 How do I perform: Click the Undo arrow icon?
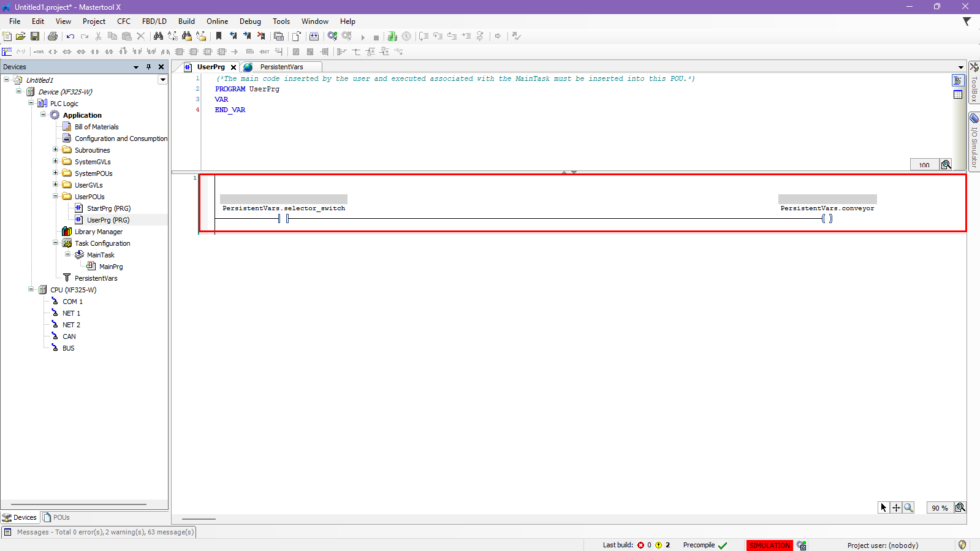click(70, 36)
